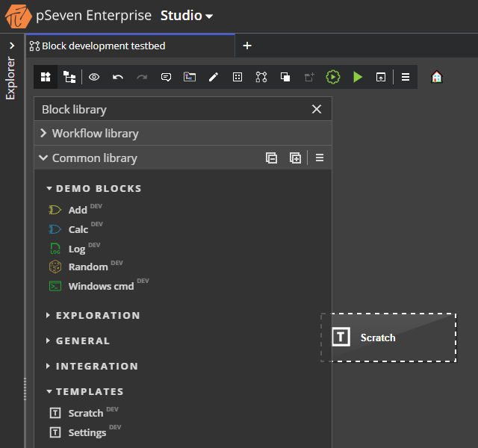Expand all groups in Common library
Screen dimensions: 478x448
click(295, 158)
